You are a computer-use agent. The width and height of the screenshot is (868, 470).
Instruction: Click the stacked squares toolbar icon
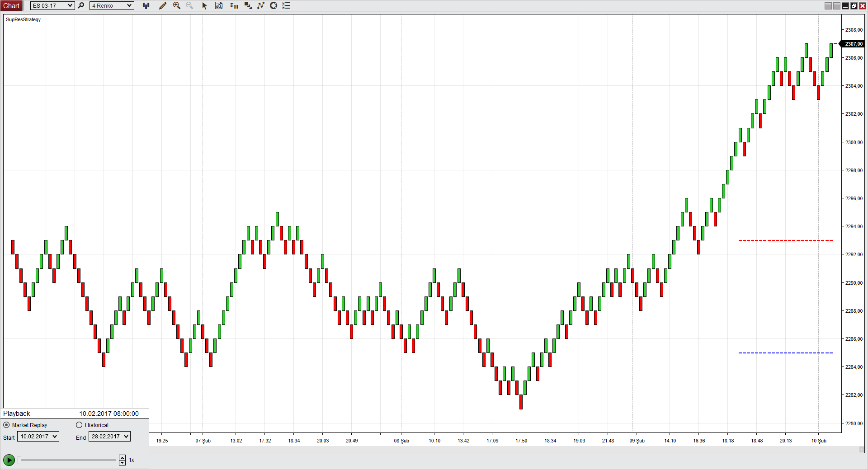(x=248, y=5)
